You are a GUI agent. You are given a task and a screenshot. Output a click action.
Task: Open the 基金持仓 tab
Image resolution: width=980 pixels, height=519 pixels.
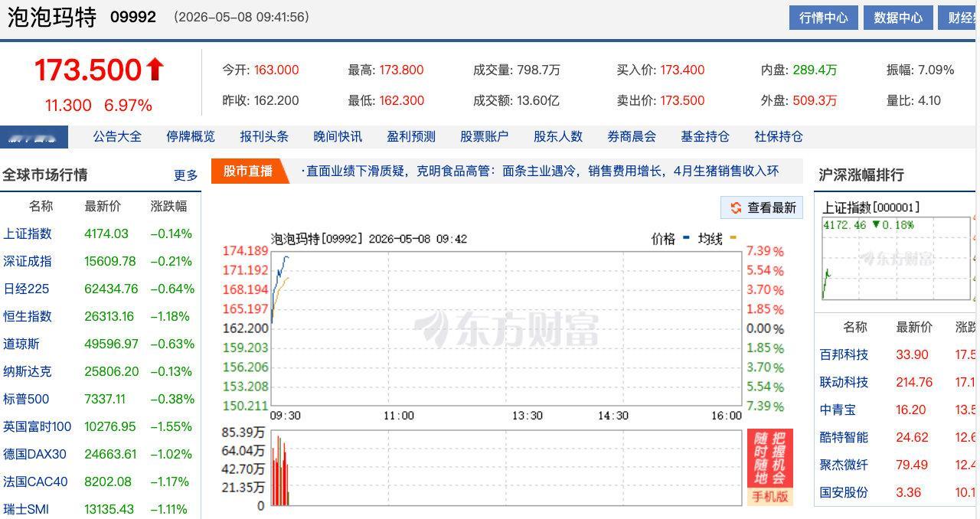pyautogui.click(x=705, y=136)
